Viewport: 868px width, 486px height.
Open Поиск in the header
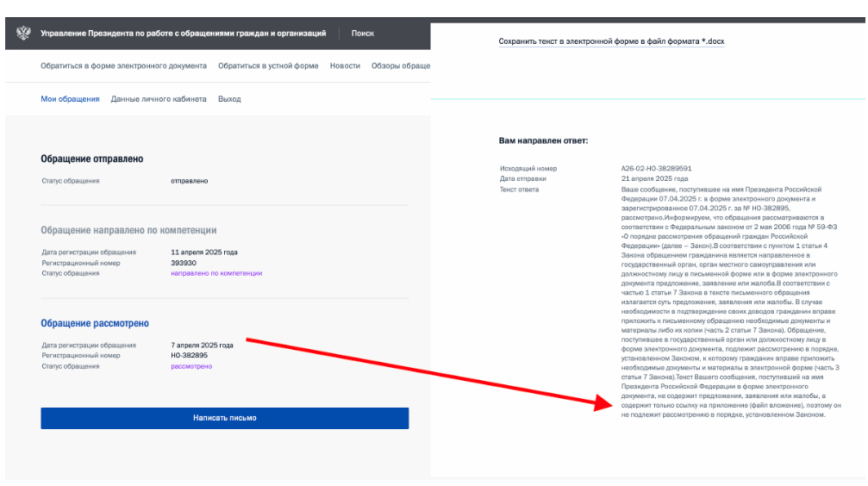(x=363, y=34)
